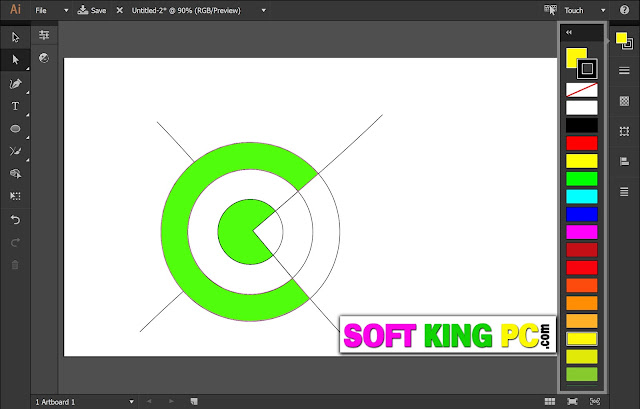
Task: Click the artboard icon beside navigation arrows
Action: click(194, 402)
